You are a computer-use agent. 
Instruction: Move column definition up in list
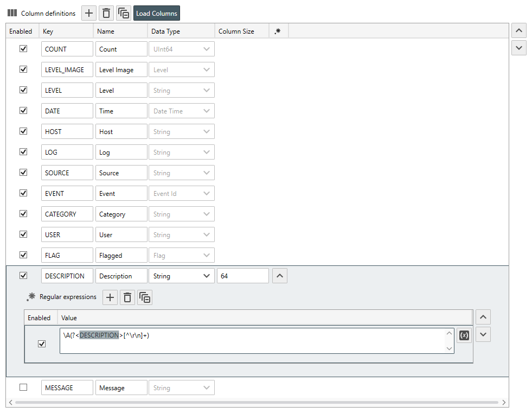519,30
